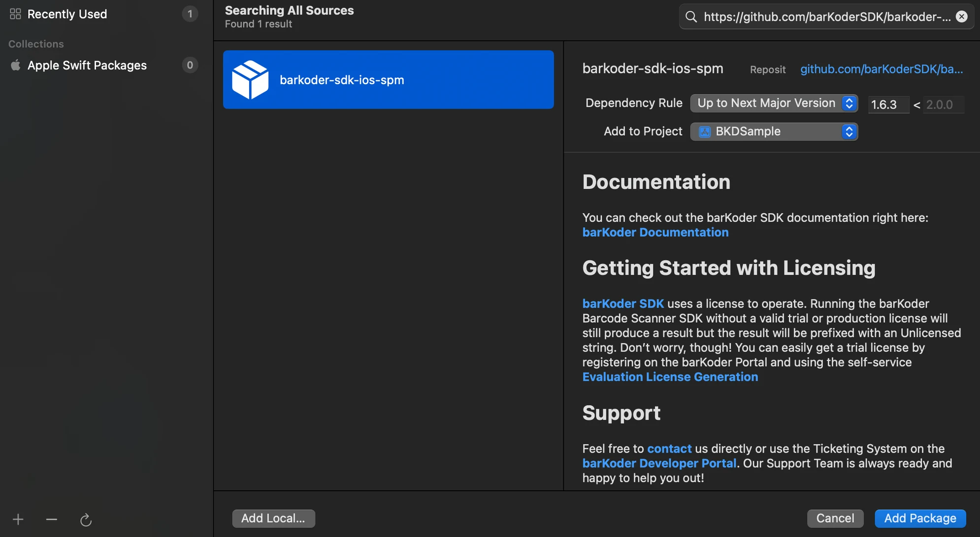Click the plus icon to add a collection
980x537 pixels.
[18, 519]
